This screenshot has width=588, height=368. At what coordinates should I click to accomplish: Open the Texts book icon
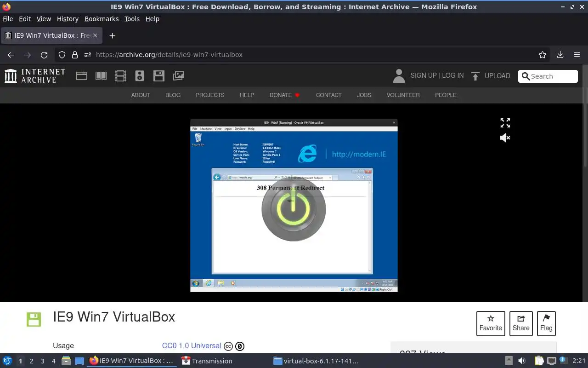coord(101,76)
